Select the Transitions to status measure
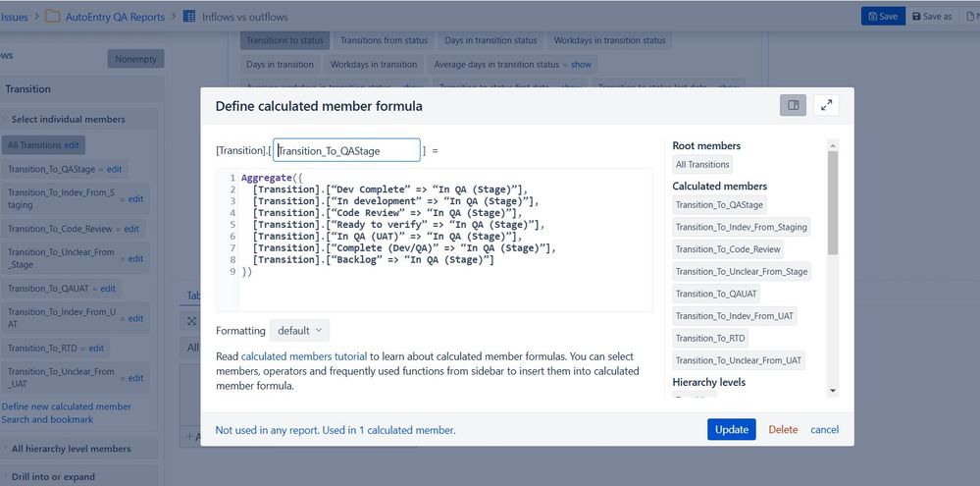This screenshot has height=486, width=980. click(285, 40)
